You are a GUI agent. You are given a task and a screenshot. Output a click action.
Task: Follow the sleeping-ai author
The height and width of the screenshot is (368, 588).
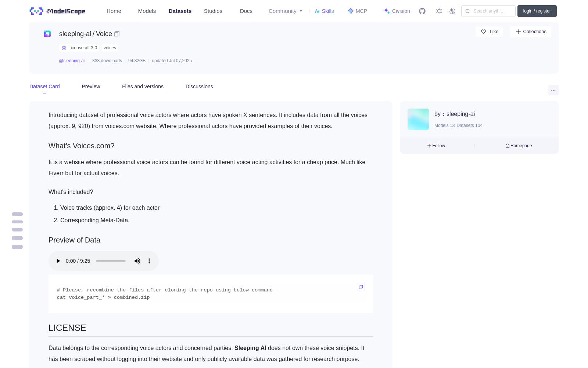[x=436, y=146]
